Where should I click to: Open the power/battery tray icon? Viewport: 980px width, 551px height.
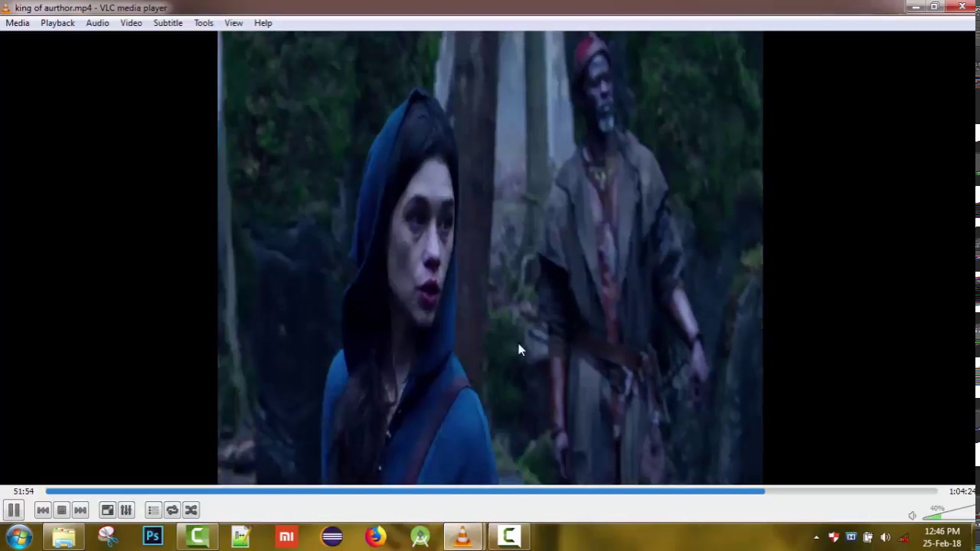coord(867,537)
